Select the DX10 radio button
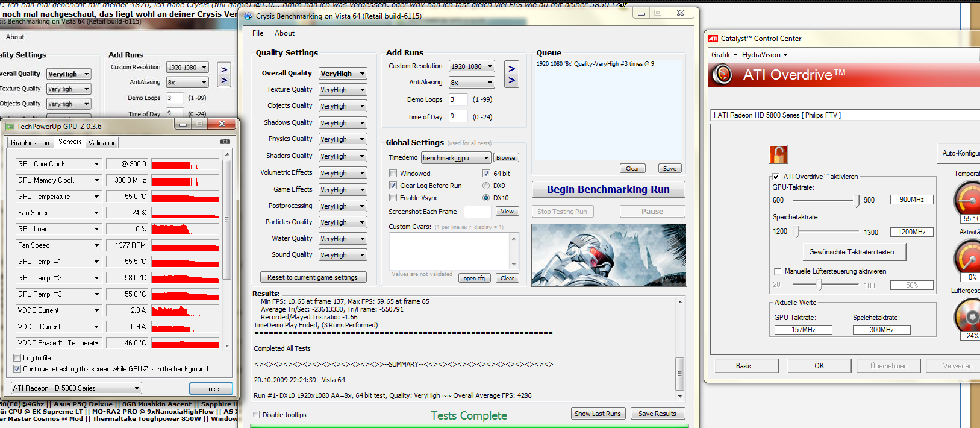Screen dimensions: 980x428 click(x=486, y=198)
